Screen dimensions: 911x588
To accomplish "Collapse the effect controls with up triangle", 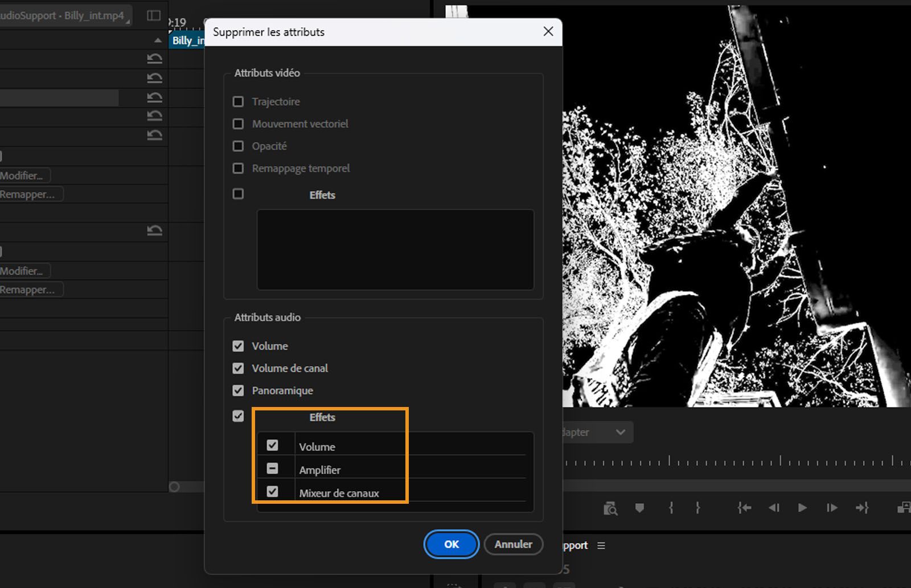I will pyautogui.click(x=158, y=40).
